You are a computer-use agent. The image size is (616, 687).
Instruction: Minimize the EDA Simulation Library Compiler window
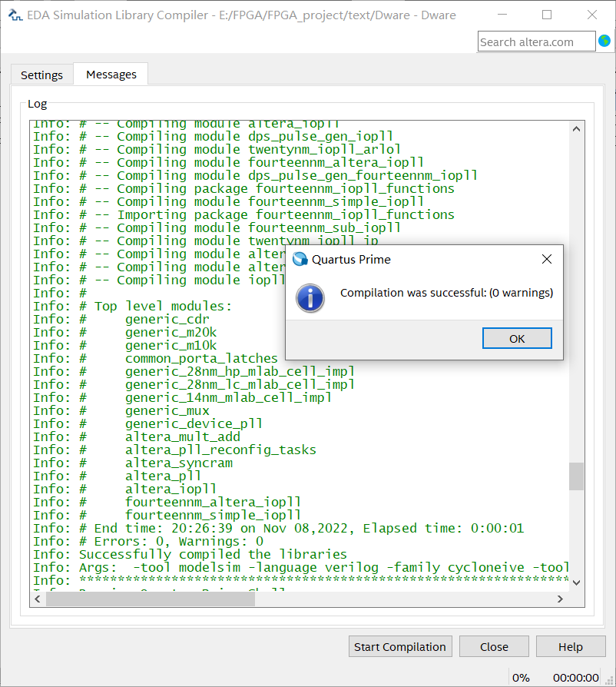(502, 15)
